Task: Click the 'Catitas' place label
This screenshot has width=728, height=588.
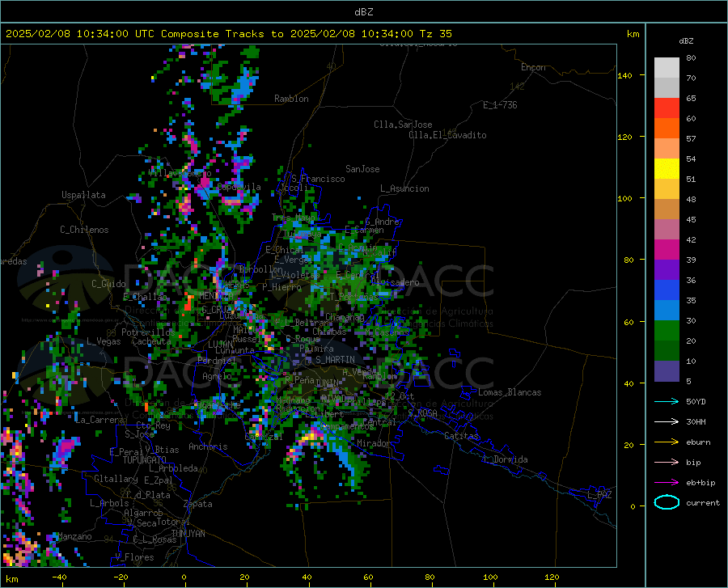Action: pos(461,436)
